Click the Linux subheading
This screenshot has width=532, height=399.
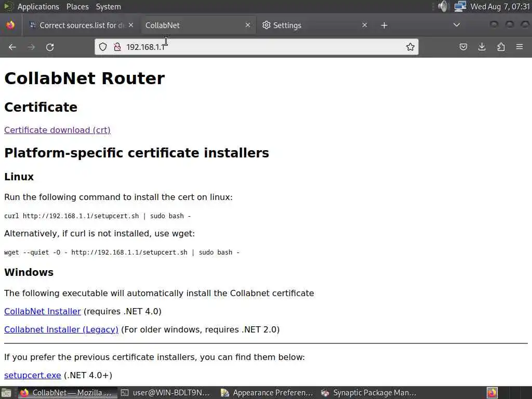point(19,177)
